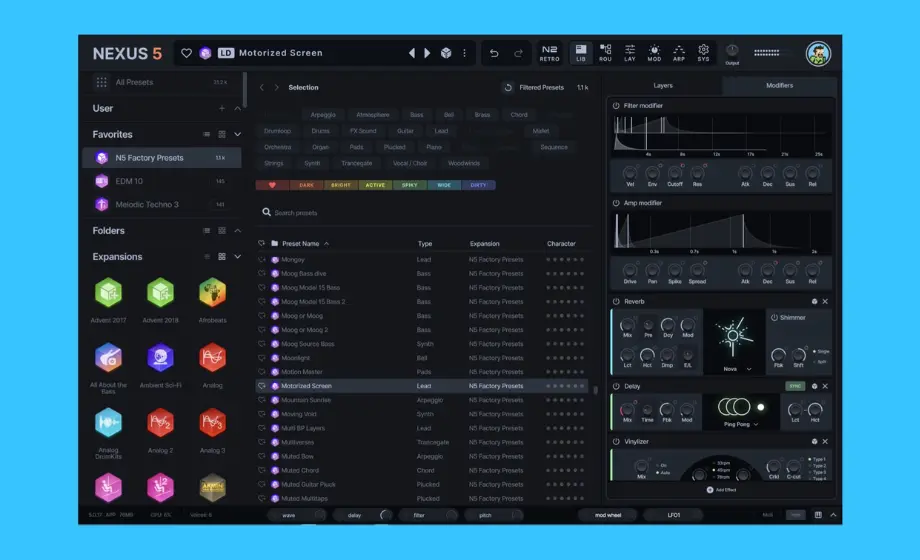This screenshot has height=560, width=920.
Task: Open the Nova reverb type dropdown
Action: [737, 369]
